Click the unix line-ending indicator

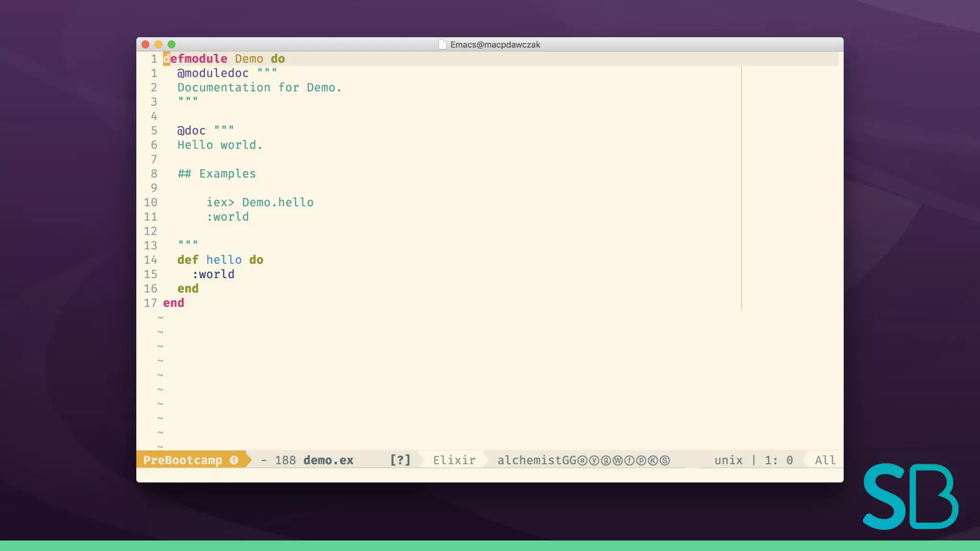pyautogui.click(x=728, y=460)
